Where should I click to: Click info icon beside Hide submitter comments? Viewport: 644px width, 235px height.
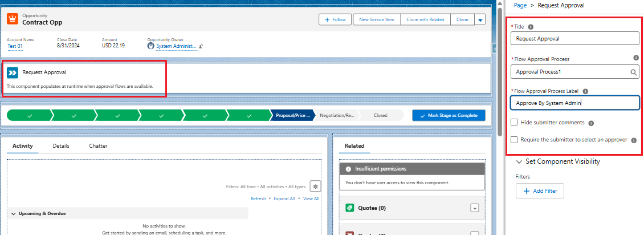coord(591,123)
